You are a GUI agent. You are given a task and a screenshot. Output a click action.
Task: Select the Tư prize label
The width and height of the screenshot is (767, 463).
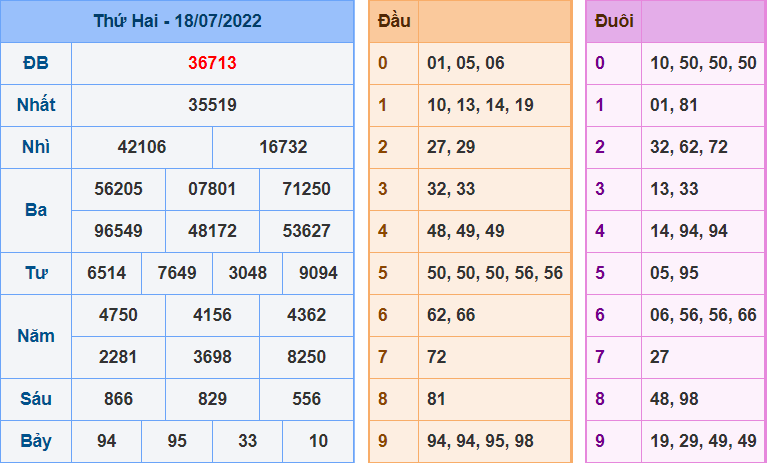click(36, 273)
